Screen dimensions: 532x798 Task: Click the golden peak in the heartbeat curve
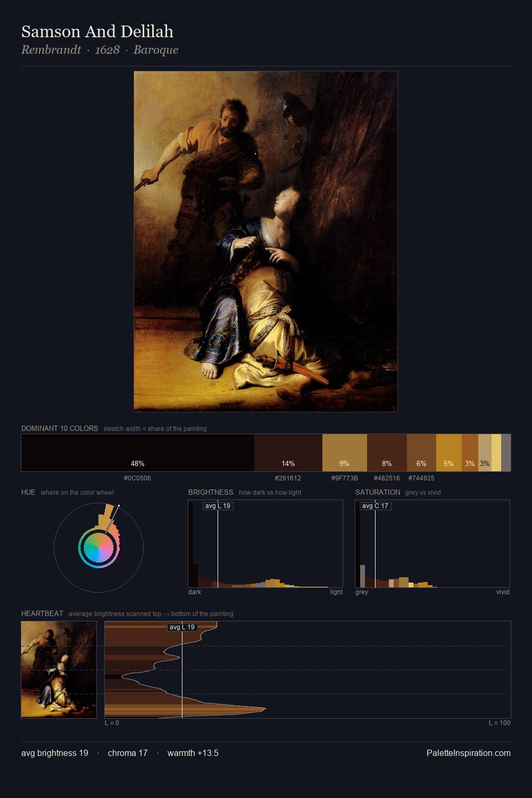pyautogui.click(x=264, y=709)
